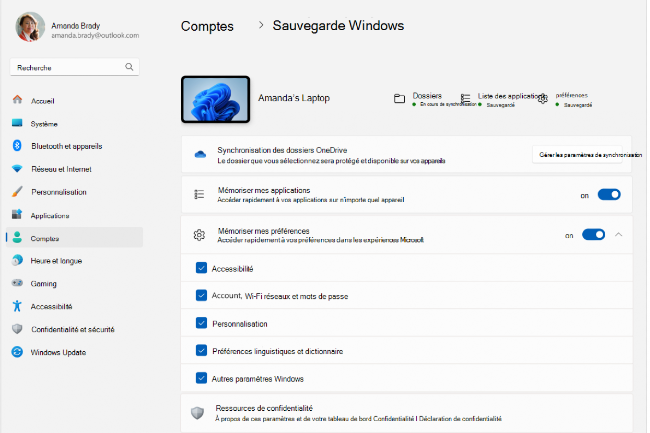Navigate back to Comptes breadcrumb
This screenshot has width=650, height=433.
click(x=207, y=26)
